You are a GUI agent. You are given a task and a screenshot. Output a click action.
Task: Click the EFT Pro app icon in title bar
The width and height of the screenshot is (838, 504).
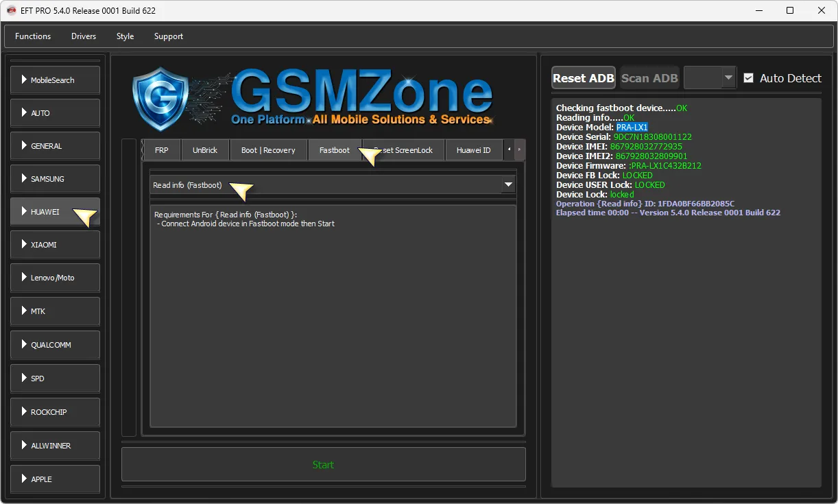pyautogui.click(x=11, y=10)
